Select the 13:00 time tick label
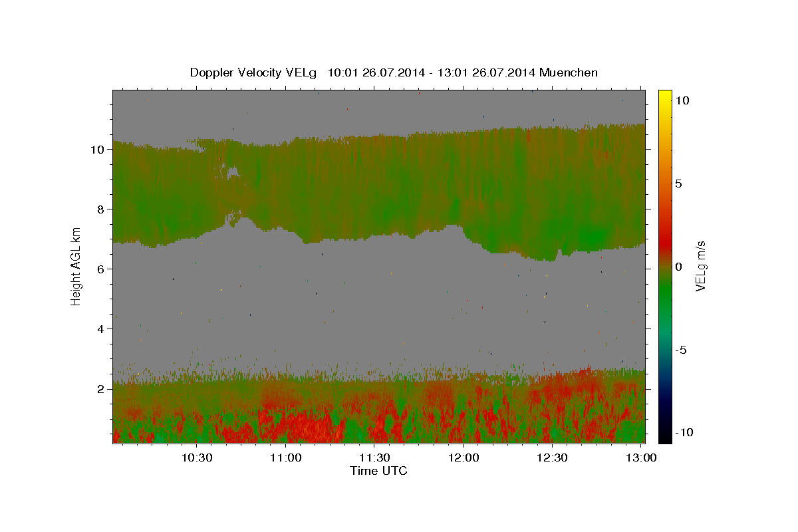The image size is (798, 532). pos(640,458)
